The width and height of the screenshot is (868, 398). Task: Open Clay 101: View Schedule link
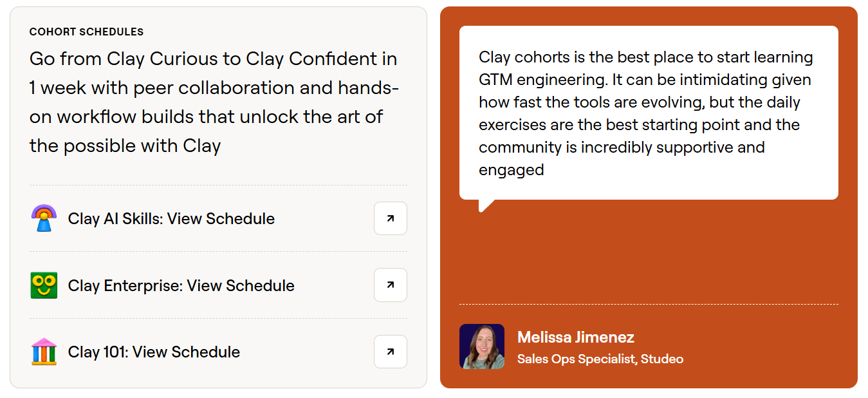(x=154, y=352)
